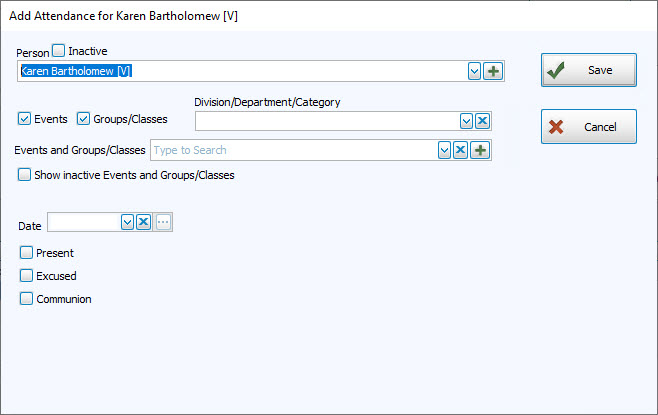Clear the Events and Groups/Classes selection
This screenshot has height=415, width=658.
tap(461, 150)
